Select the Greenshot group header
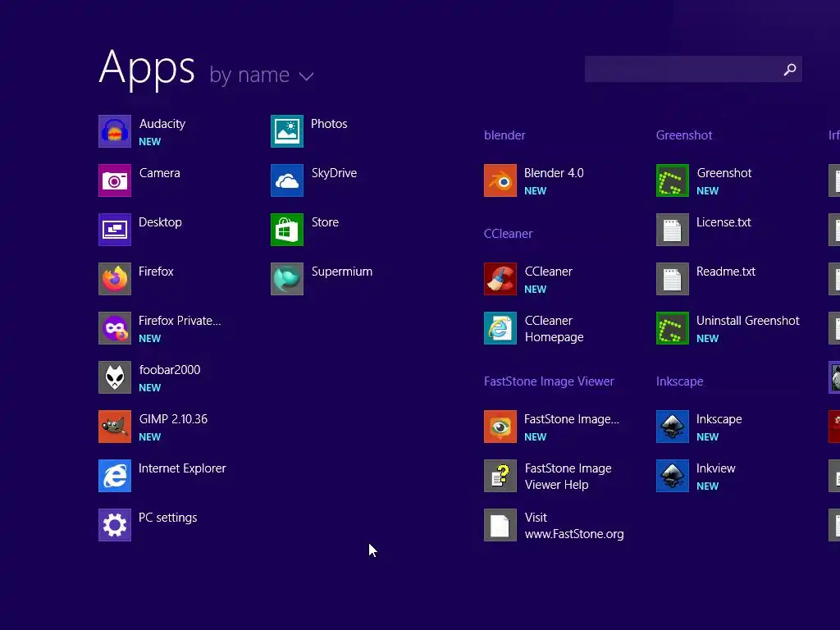 pyautogui.click(x=684, y=135)
